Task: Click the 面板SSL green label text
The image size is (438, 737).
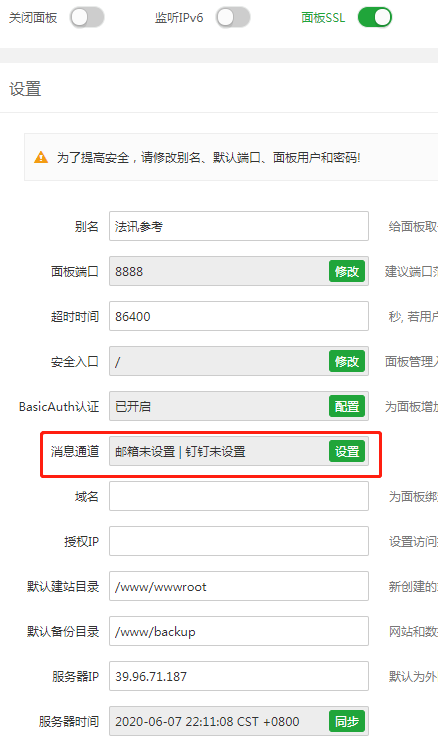Action: [x=323, y=18]
